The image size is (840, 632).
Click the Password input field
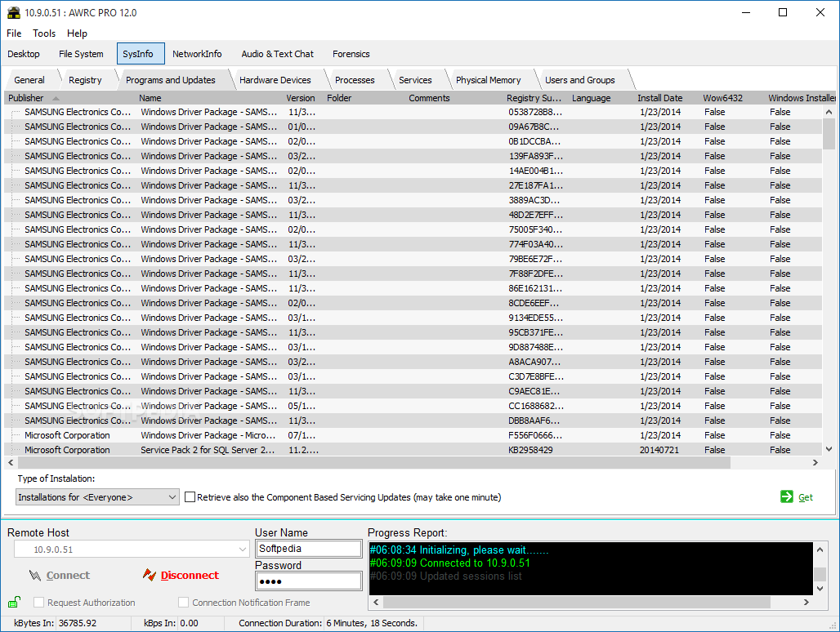pos(309,581)
